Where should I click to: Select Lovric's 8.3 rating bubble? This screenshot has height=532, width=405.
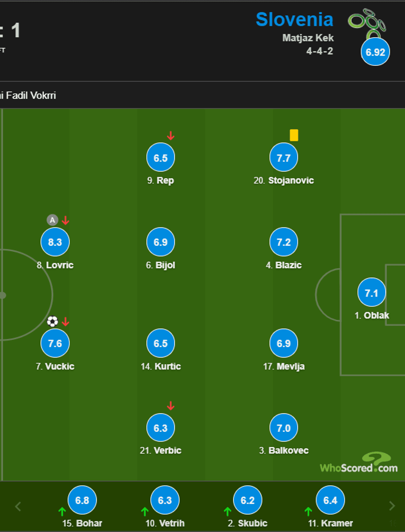[x=55, y=242]
